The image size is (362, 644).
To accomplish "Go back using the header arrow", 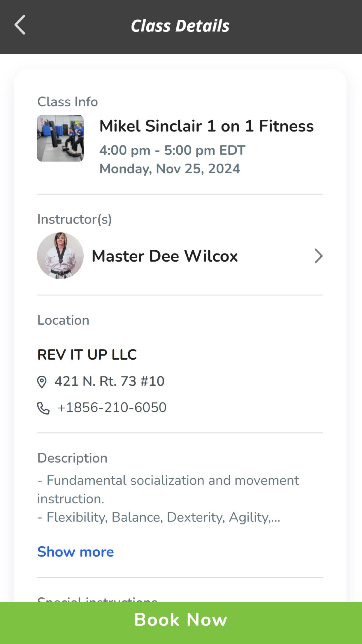I will point(20,25).
